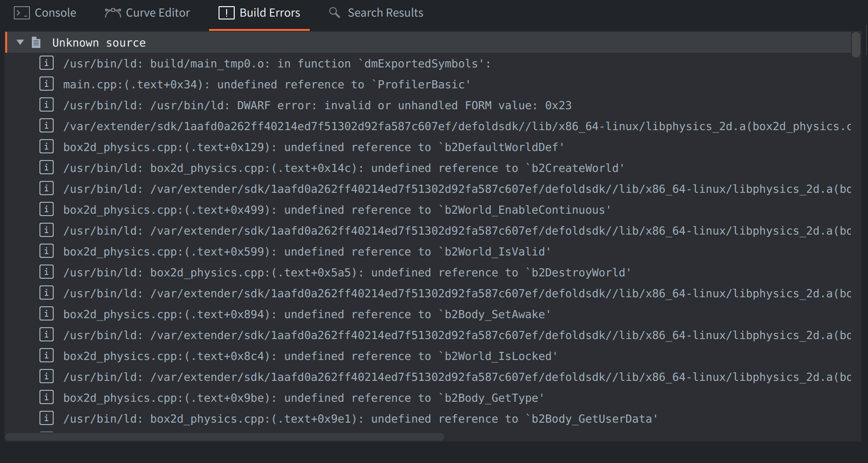Select the Build Errors tab
This screenshot has width=868, height=463.
[x=259, y=13]
